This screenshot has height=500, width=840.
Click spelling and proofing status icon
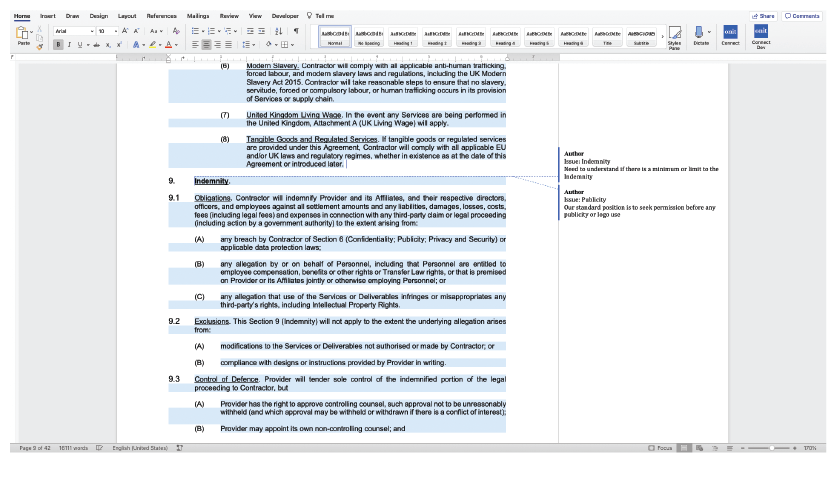(99, 448)
